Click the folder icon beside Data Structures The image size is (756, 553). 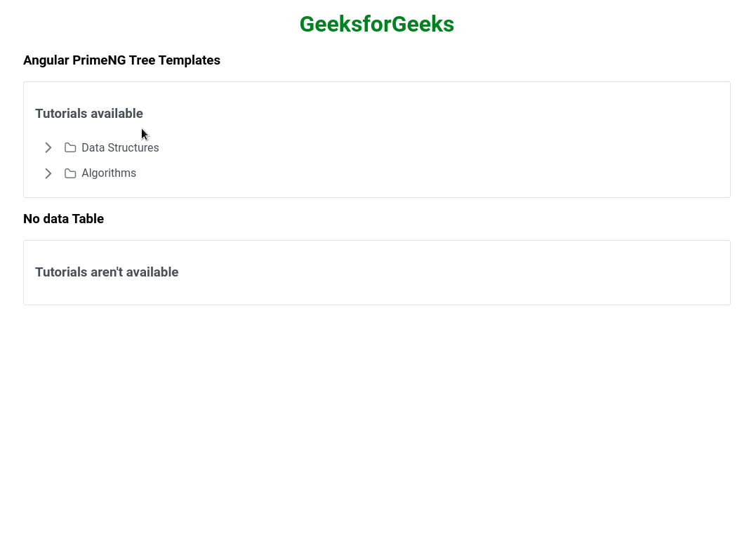pyautogui.click(x=70, y=147)
